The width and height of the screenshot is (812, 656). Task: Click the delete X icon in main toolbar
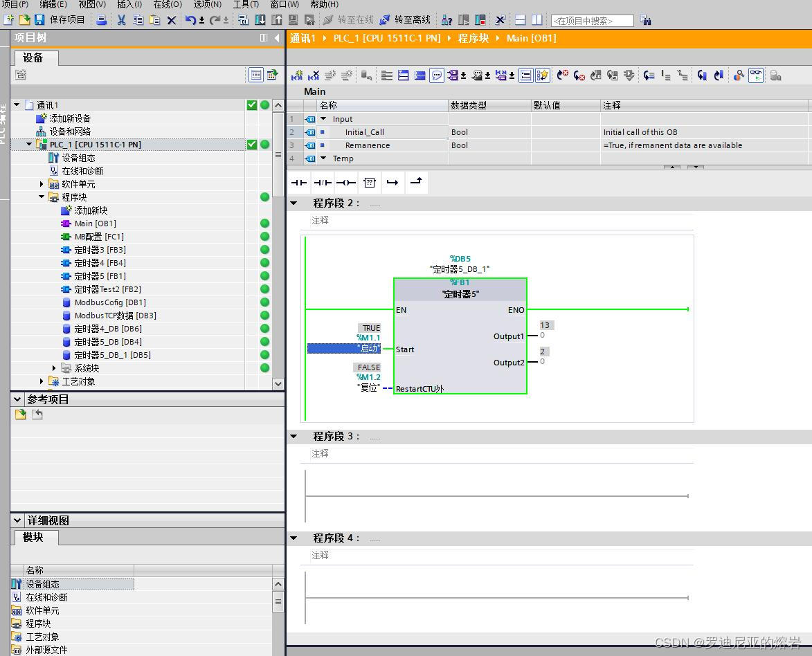tap(172, 19)
